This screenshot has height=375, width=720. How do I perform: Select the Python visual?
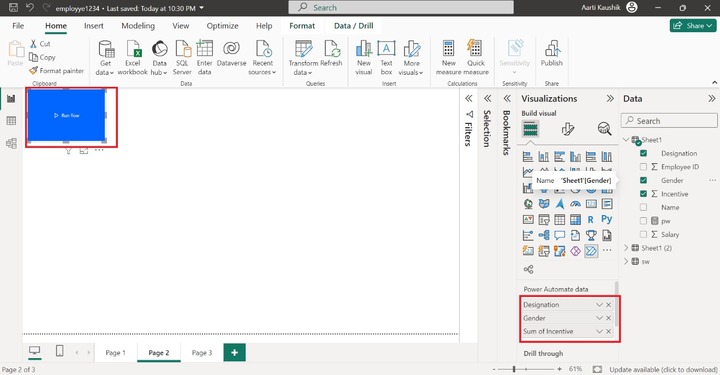(607, 219)
